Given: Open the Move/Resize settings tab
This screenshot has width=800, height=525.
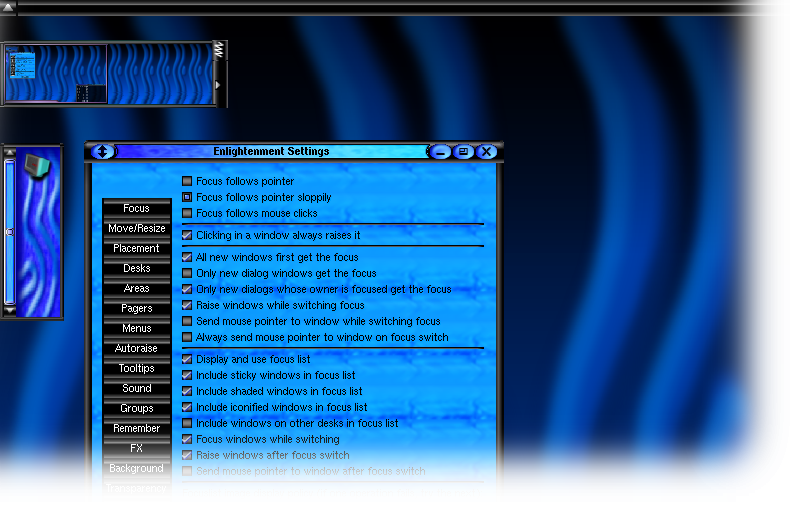Looking at the screenshot, I should pyautogui.click(x=136, y=228).
